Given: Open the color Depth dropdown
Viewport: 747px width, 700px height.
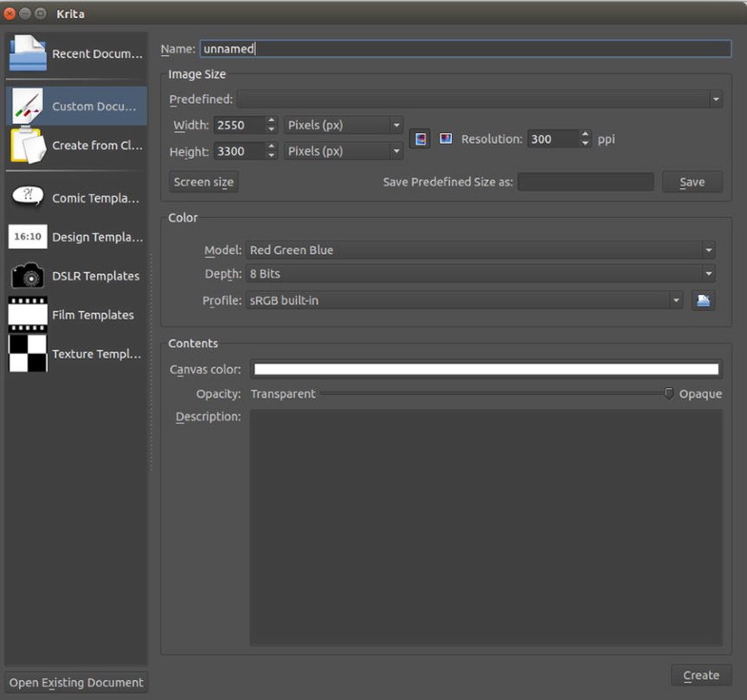Looking at the screenshot, I should tap(708, 273).
